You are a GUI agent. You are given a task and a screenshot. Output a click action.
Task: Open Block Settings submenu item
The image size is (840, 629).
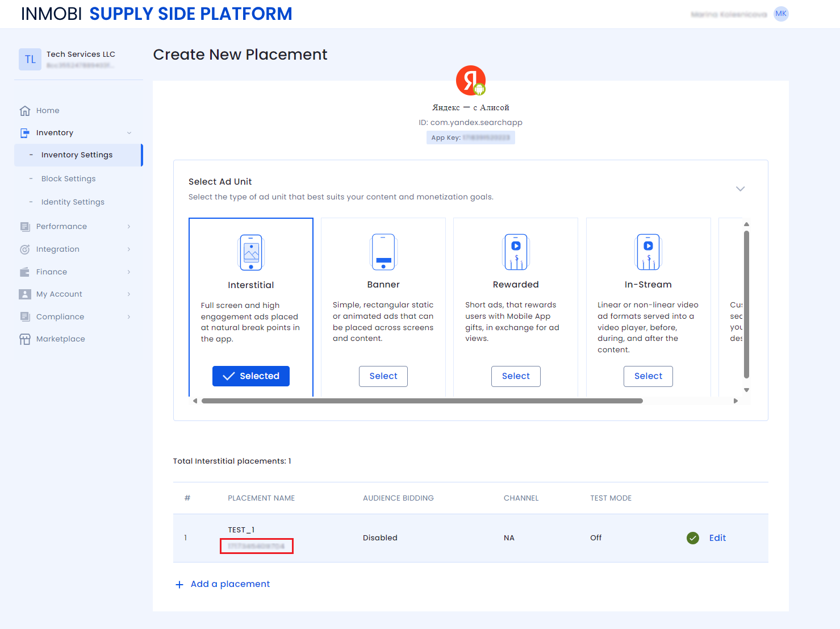tap(68, 179)
